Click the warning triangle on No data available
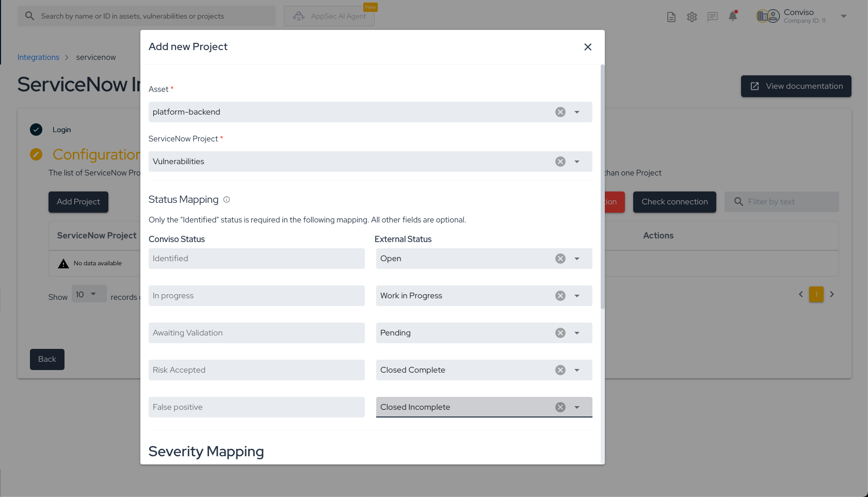This screenshot has height=497, width=868. (63, 263)
